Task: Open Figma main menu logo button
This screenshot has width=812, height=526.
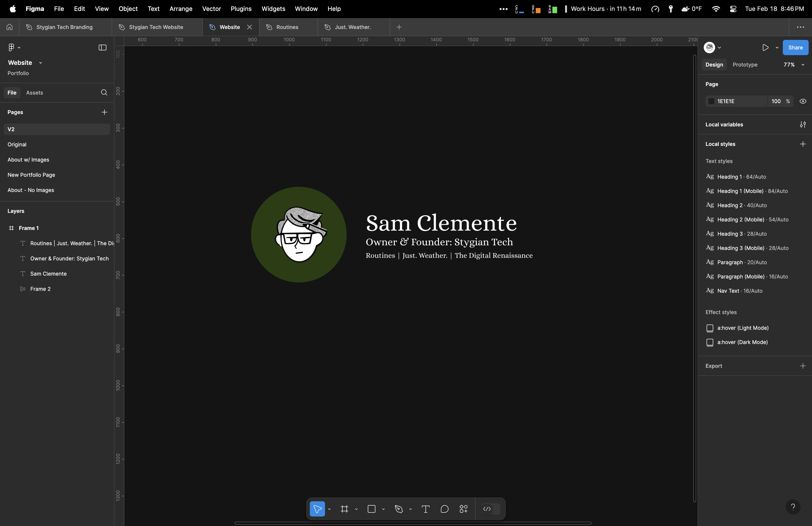Action: [x=11, y=48]
